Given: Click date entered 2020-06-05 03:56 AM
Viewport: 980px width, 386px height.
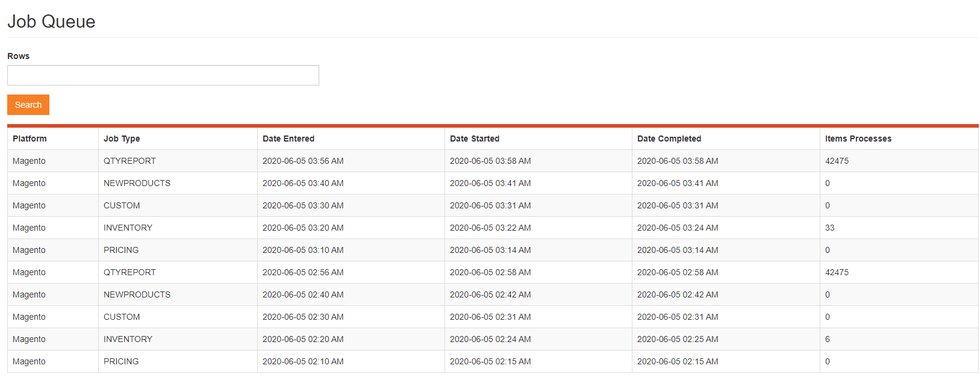Looking at the screenshot, I should coord(303,161).
